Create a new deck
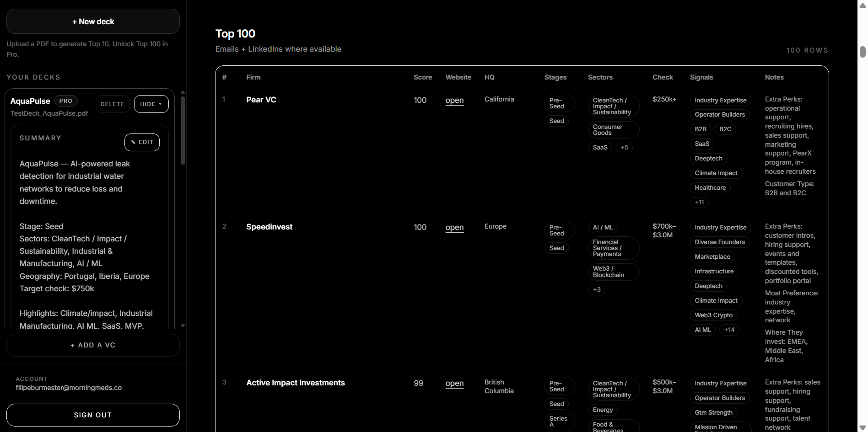This screenshot has height=432, width=868. coord(92,21)
